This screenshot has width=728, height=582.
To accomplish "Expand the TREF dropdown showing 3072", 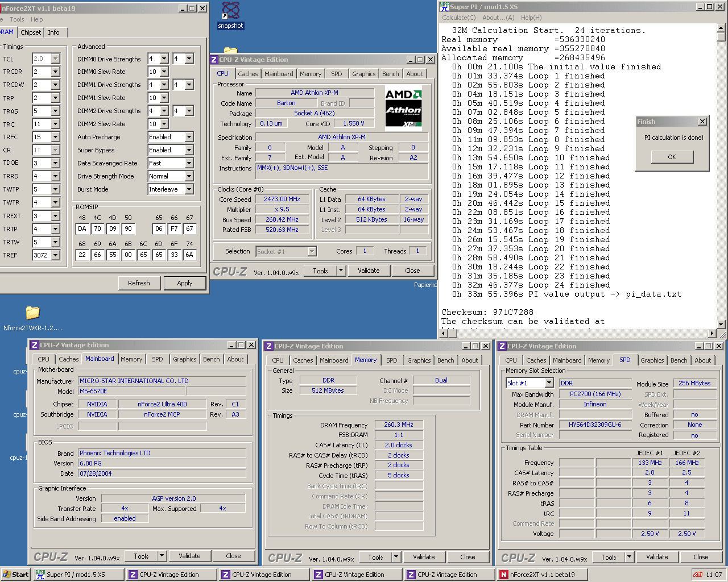I will tap(55, 255).
